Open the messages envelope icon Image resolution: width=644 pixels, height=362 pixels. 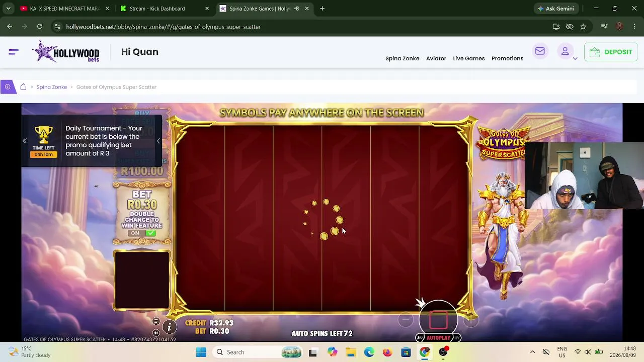pos(540,51)
